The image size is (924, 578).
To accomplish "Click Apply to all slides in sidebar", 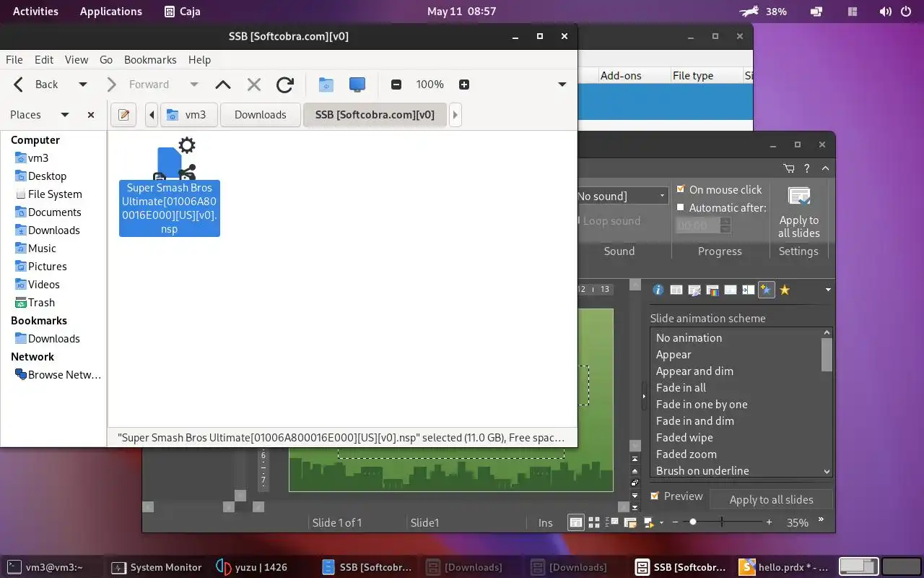I will click(x=771, y=499).
